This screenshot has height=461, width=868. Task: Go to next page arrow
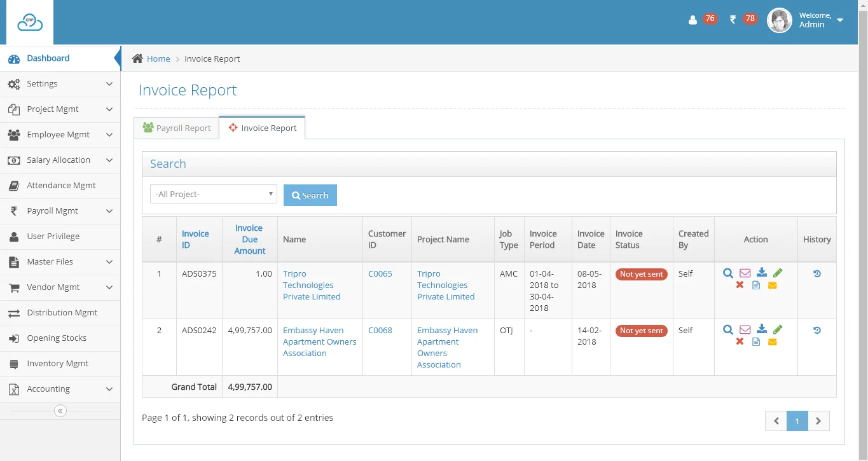click(818, 421)
